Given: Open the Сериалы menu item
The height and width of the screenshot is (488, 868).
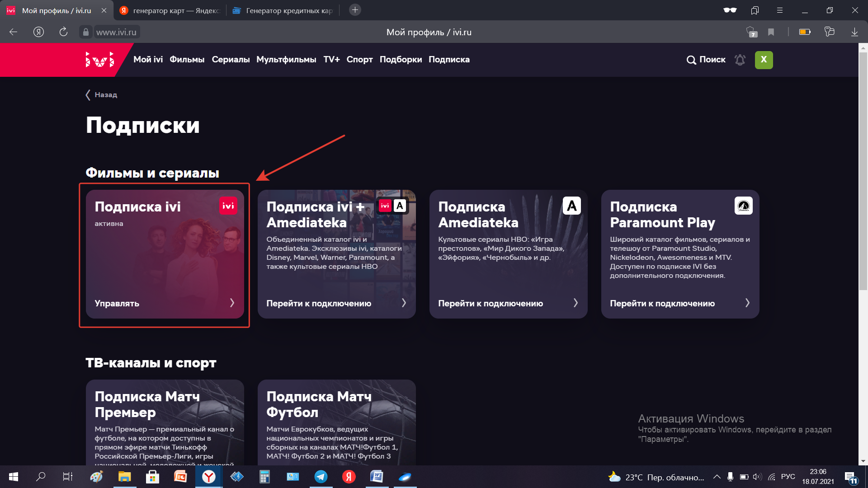Looking at the screenshot, I should [231, 60].
